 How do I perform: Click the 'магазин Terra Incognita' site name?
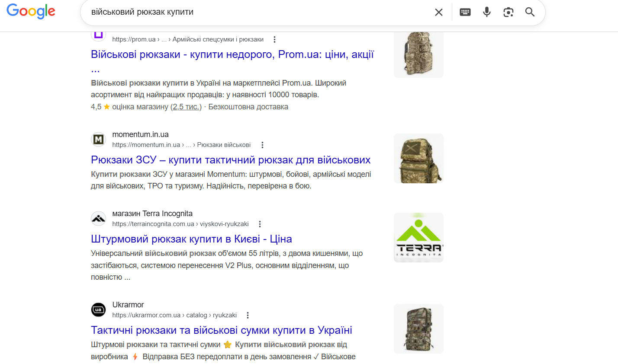pyautogui.click(x=152, y=214)
